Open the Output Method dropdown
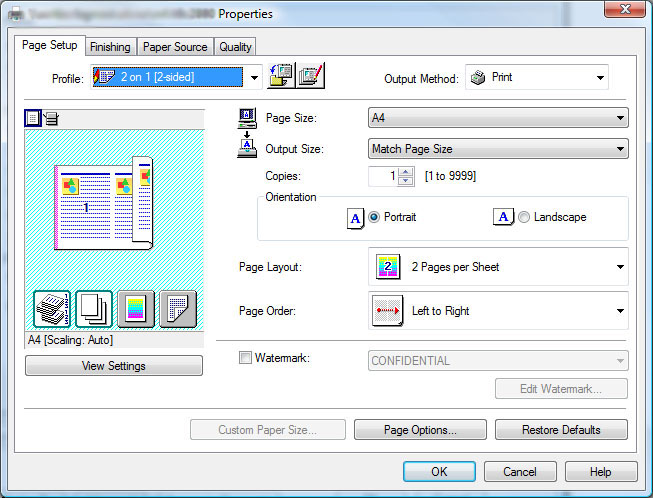Image resolution: width=653 pixels, height=498 pixels. click(600, 77)
